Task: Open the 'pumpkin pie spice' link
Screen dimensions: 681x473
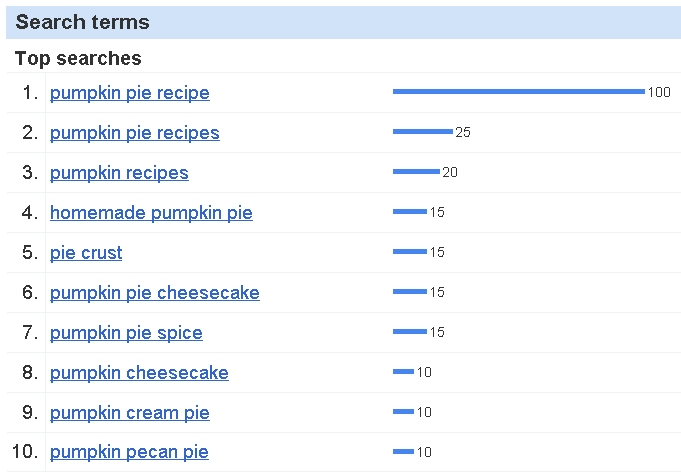Action: (x=126, y=333)
